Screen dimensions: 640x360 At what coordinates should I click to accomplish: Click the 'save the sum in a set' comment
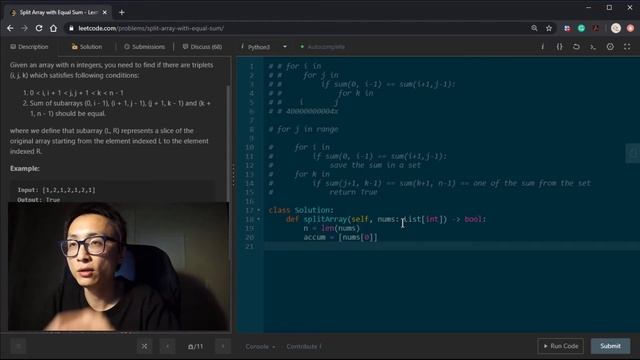click(x=375, y=165)
